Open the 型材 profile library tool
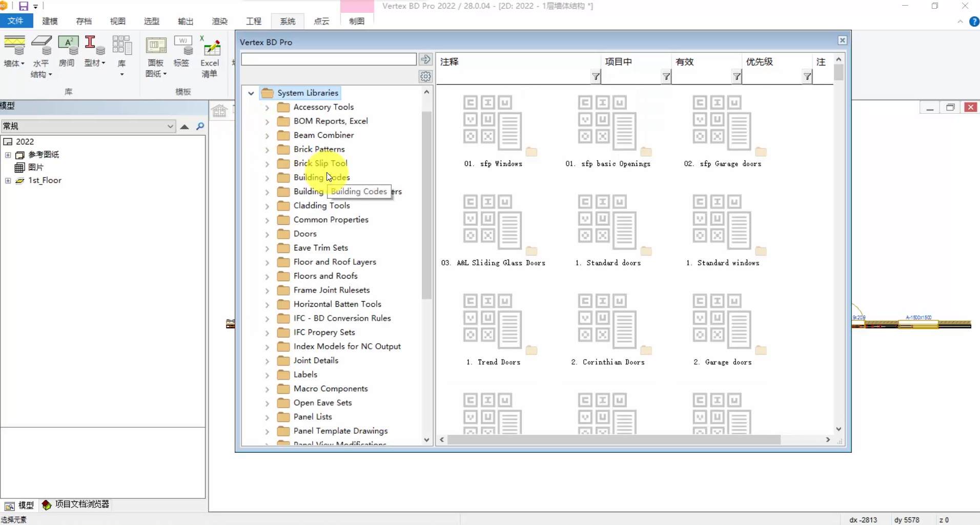 (x=94, y=52)
